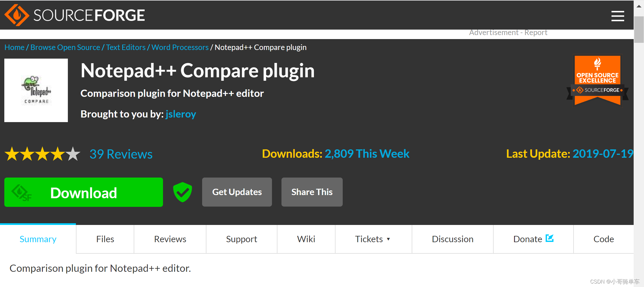Open the Code tab
Viewport: 644px width, 287px height.
pyautogui.click(x=603, y=239)
